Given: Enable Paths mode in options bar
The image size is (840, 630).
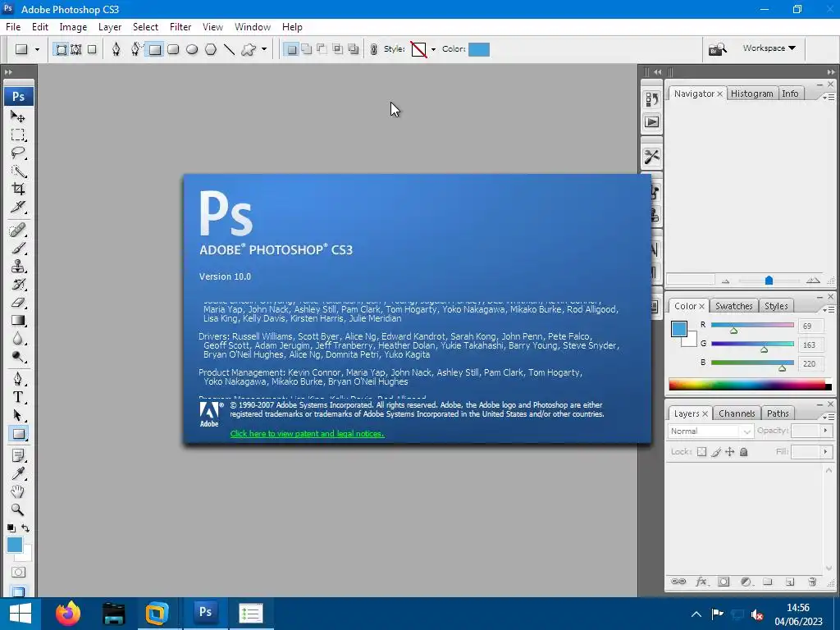Looking at the screenshot, I should (x=76, y=50).
